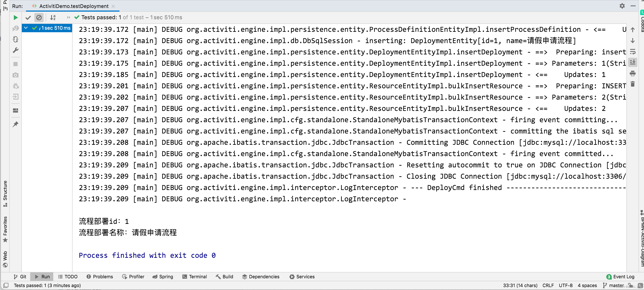
Task: Toggle Show Passed tests checkmark
Action: [x=28, y=17]
